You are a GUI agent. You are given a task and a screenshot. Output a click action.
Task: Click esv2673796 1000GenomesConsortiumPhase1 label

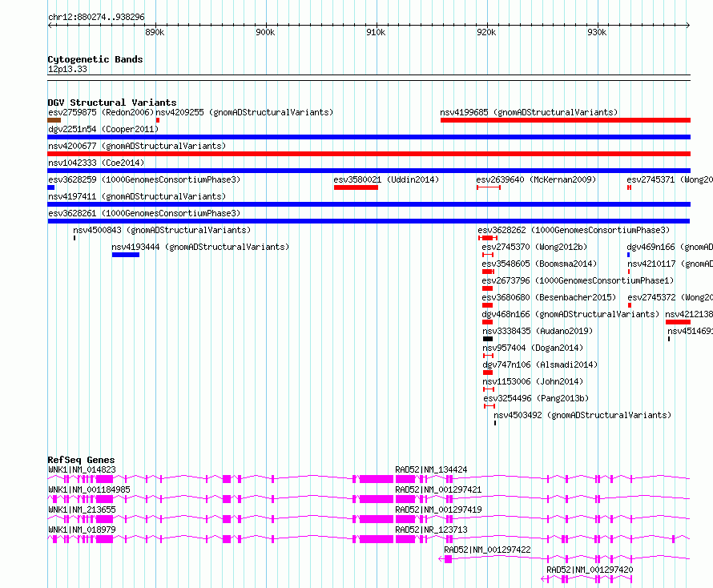578,280
